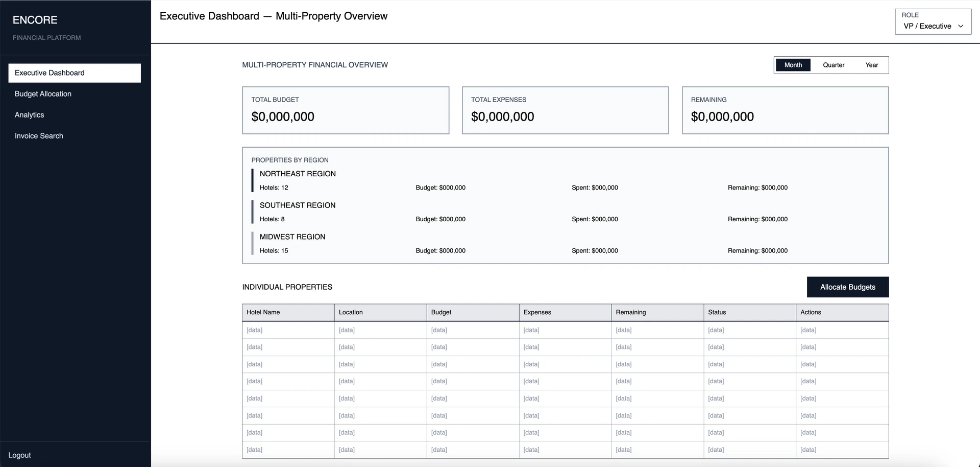Click the ENCORE logo text
Image resolution: width=980 pixels, height=467 pixels.
point(35,20)
